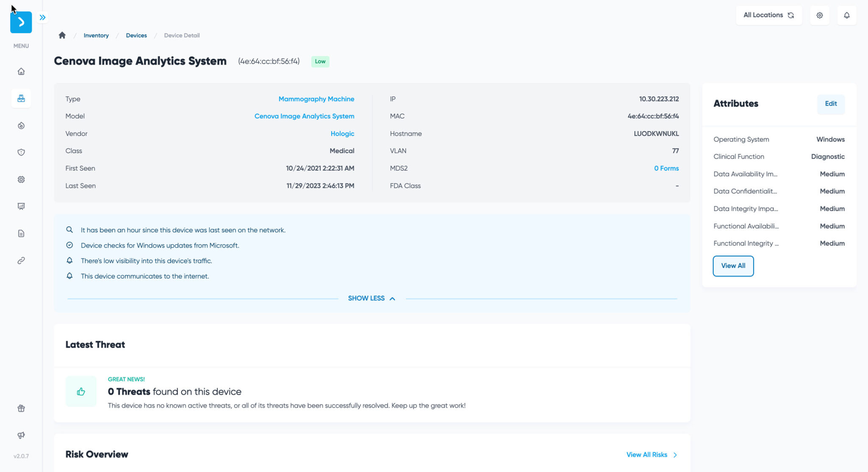Click the bell icon on low visibility insight
The image size is (868, 472).
coord(70,260)
